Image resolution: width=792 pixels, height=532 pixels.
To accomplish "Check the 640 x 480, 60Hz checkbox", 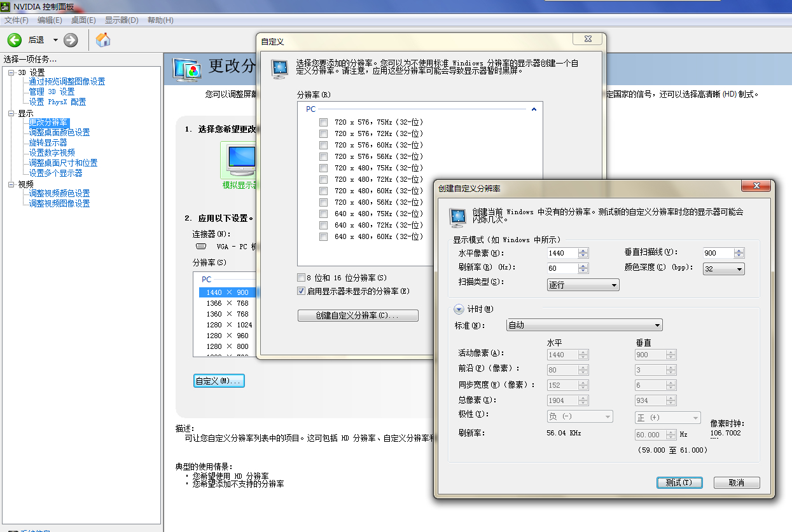I will click(x=324, y=236).
